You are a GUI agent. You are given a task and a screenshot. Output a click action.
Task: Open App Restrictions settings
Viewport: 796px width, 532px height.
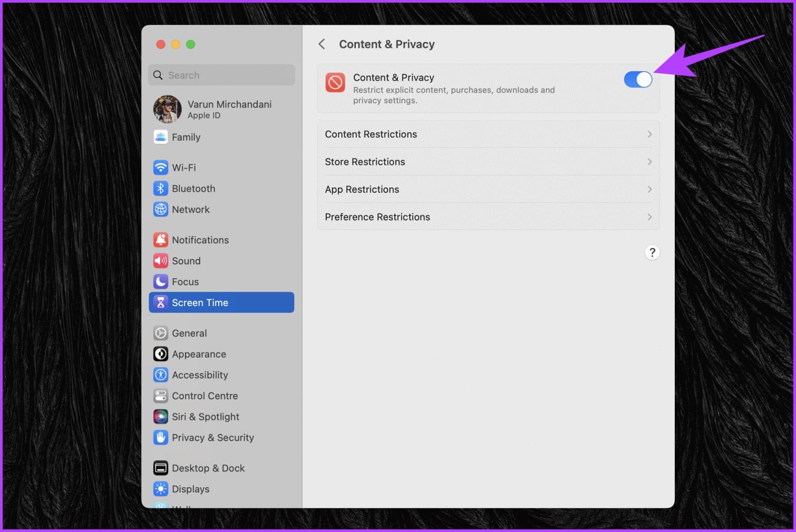(x=488, y=189)
